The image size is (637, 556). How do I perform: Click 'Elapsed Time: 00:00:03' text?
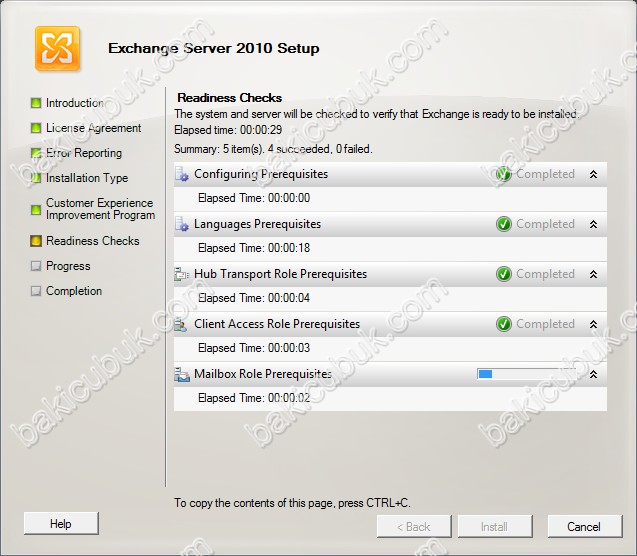coord(254,348)
